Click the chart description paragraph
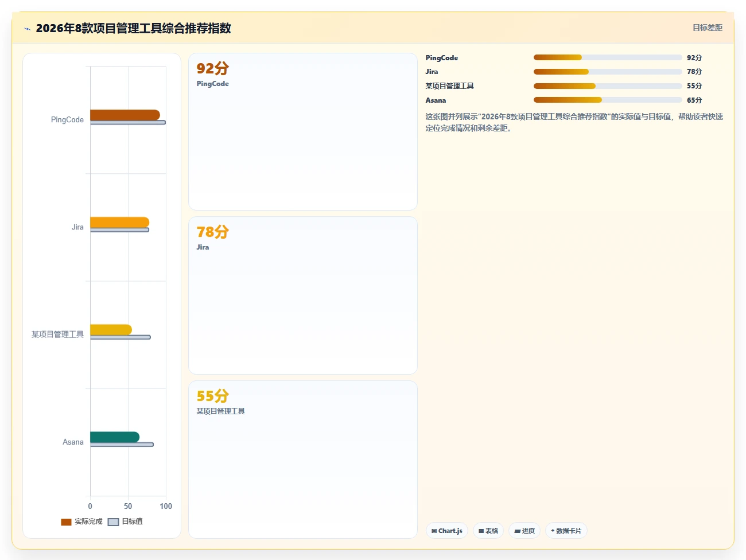This screenshot has height=560, width=746. pyautogui.click(x=574, y=122)
